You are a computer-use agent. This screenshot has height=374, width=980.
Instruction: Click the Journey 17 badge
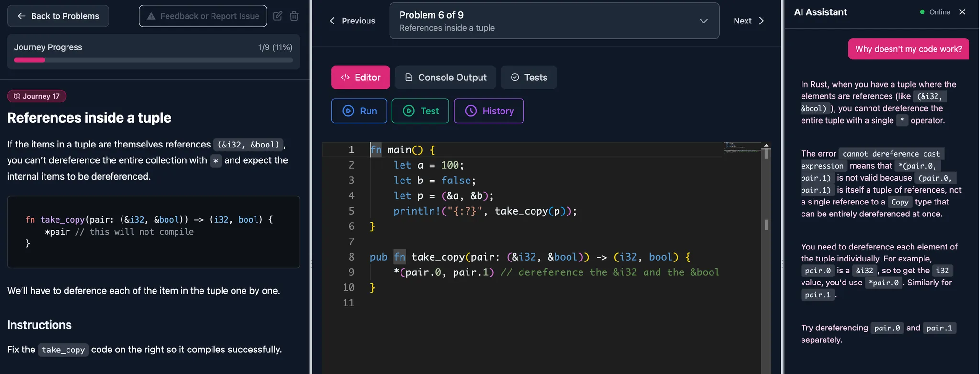point(36,96)
